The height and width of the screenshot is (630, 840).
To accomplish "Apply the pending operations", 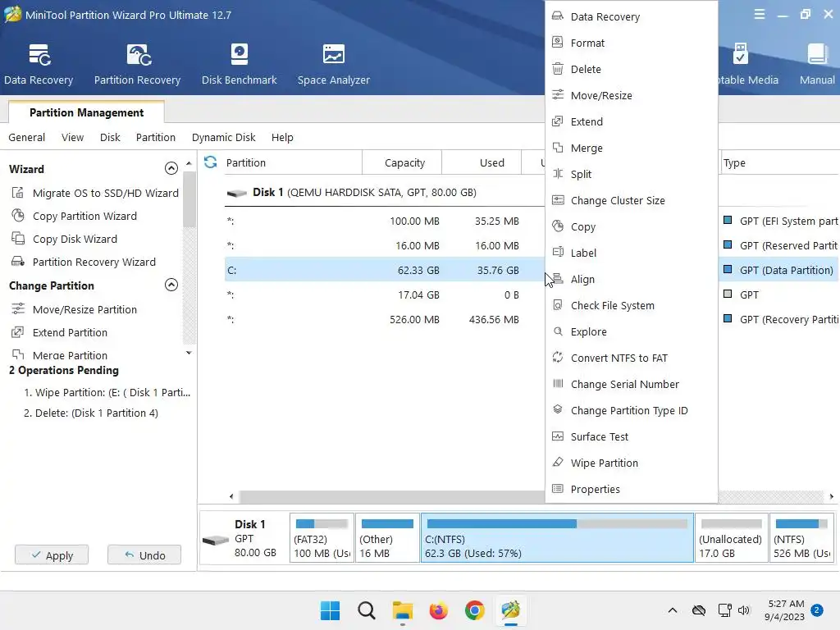I will 52,555.
